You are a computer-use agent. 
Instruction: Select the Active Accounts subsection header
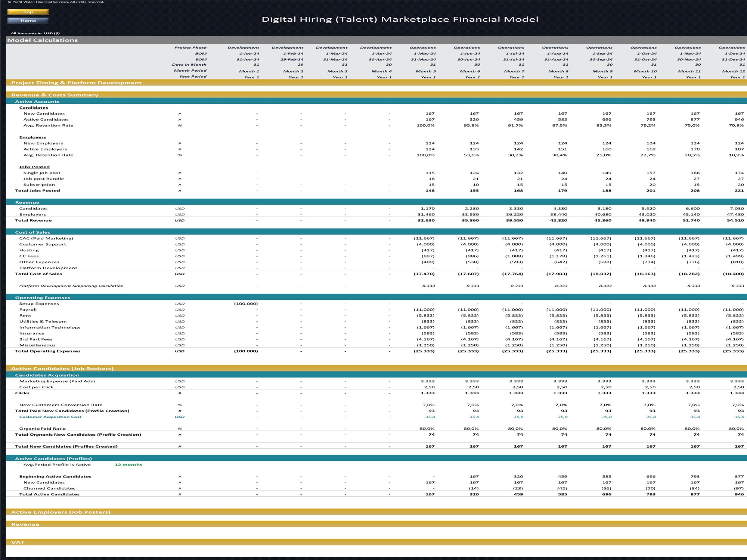376,102
